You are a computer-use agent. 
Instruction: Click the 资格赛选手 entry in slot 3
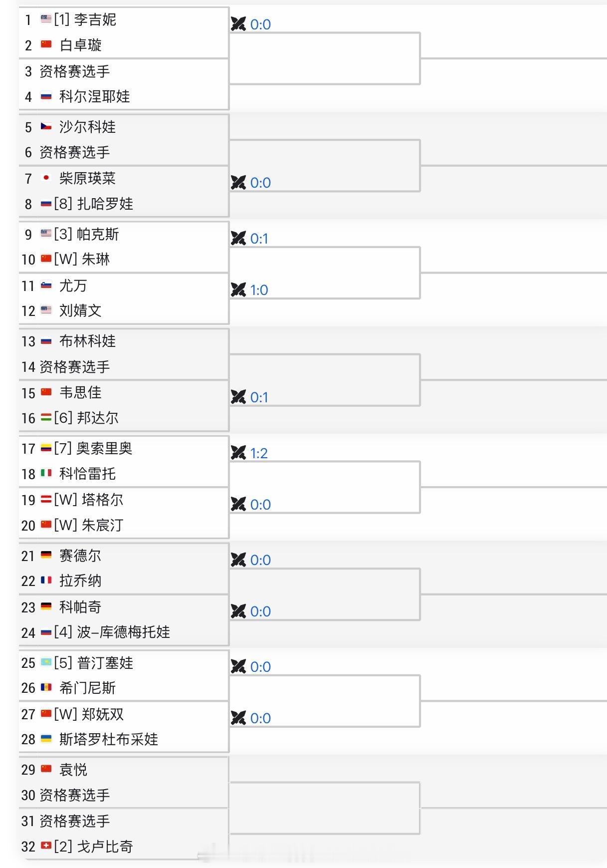coord(74,71)
